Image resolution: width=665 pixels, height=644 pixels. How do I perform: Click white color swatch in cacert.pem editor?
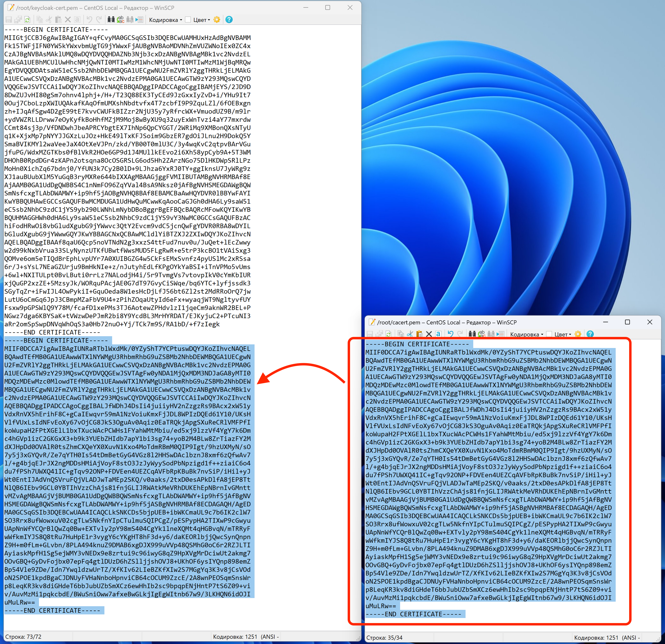coord(549,334)
